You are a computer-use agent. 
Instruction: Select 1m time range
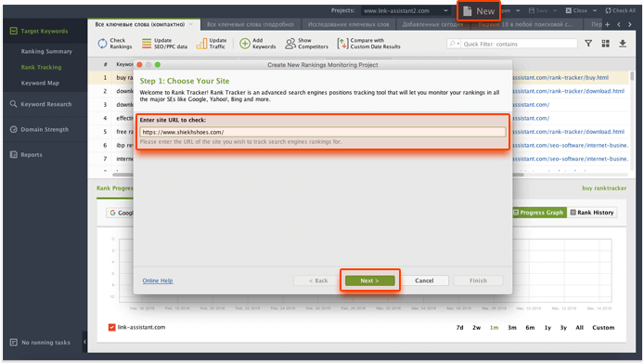(494, 328)
